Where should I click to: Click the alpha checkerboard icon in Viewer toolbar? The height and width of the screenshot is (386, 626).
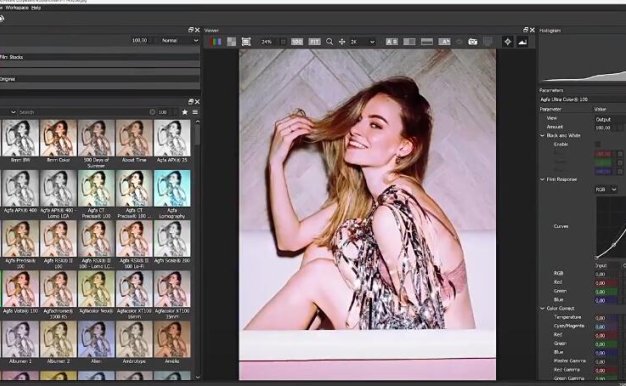tap(232, 42)
